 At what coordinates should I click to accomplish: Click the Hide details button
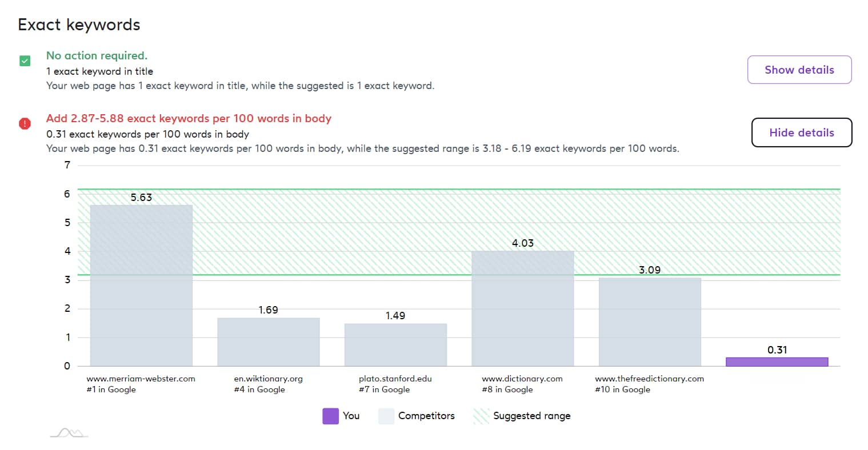802,132
